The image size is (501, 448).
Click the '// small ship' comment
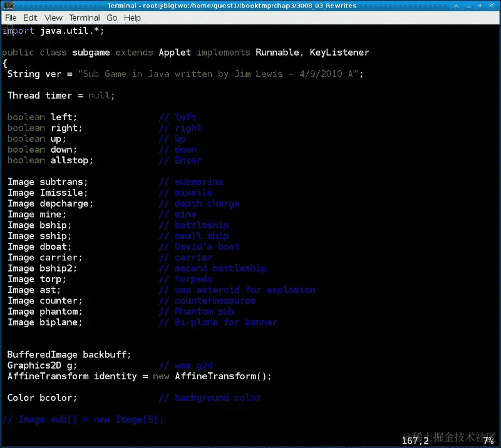point(194,236)
